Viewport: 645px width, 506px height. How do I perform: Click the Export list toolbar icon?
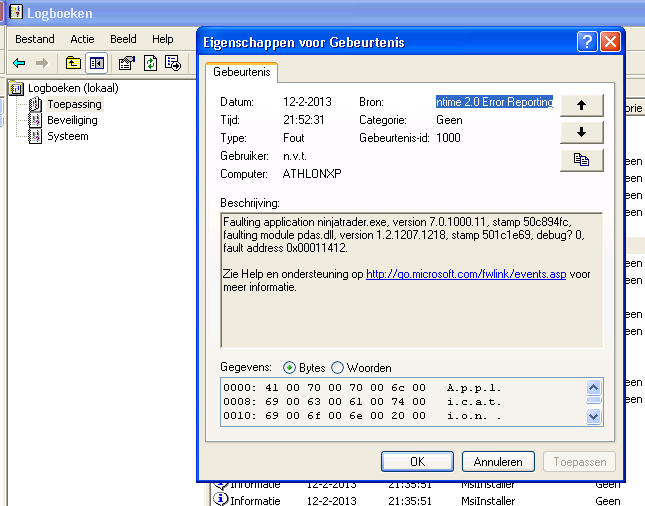tap(173, 63)
